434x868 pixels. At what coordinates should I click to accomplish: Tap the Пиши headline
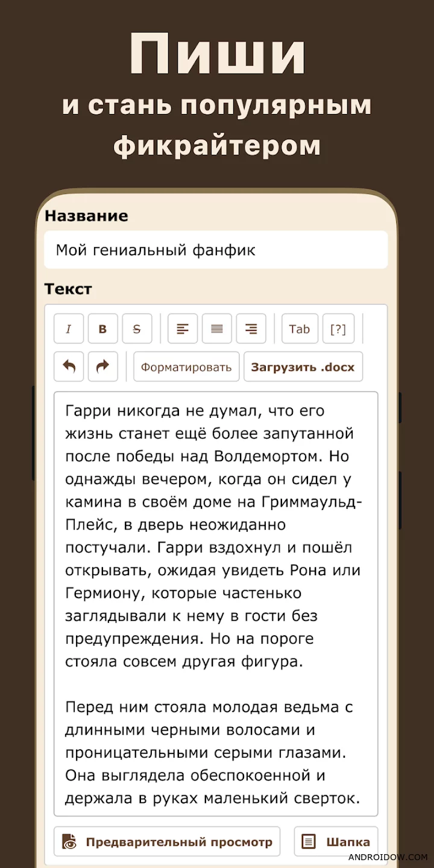(x=217, y=54)
